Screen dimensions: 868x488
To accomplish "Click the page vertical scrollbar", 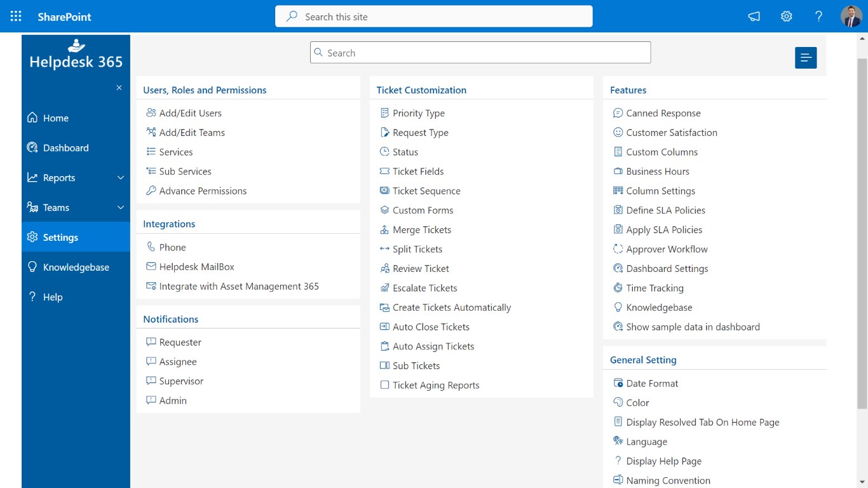I will [862, 229].
